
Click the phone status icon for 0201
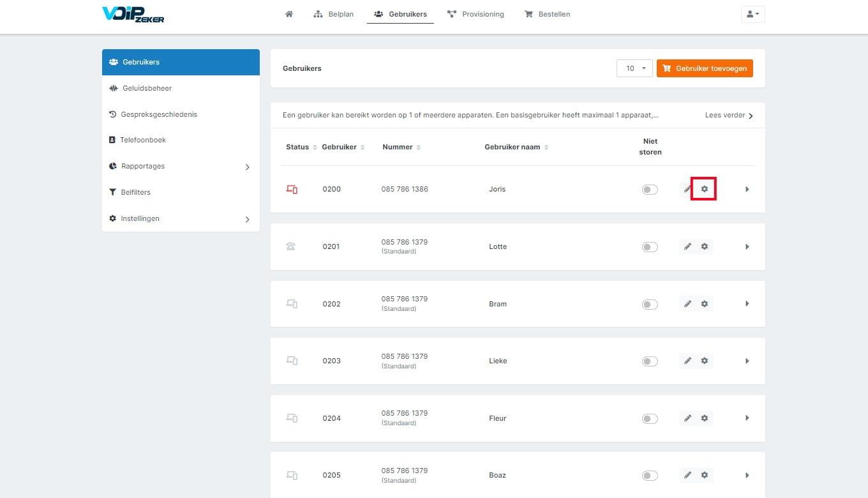(x=291, y=246)
